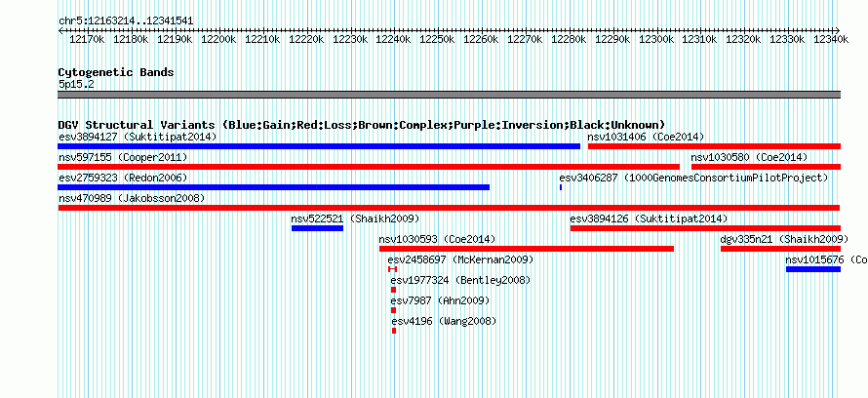Select the red esv2458697 bracket glyph
Viewport: 868px width, 398px height.
click(x=392, y=269)
